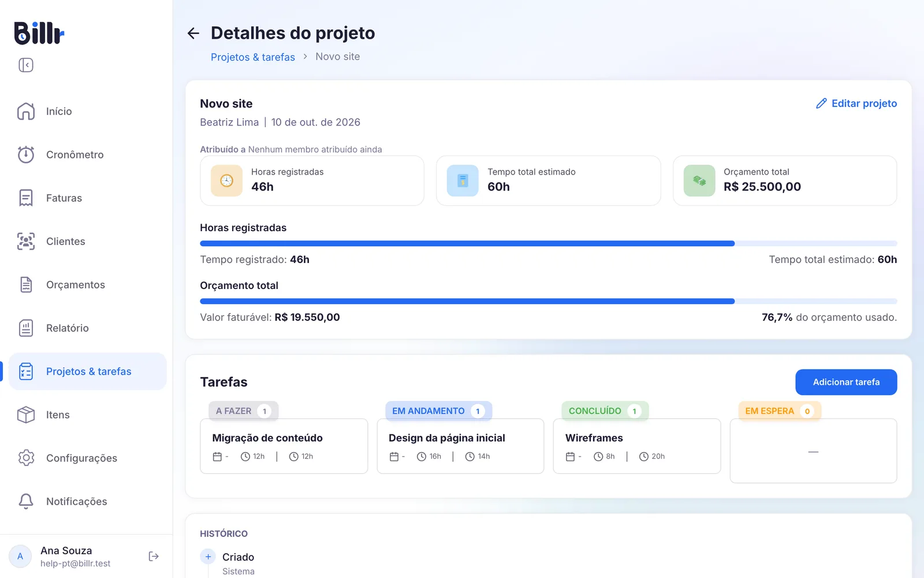The height and width of the screenshot is (578, 924).
Task: Click the '76,7%' budget usage text
Action: (x=777, y=317)
